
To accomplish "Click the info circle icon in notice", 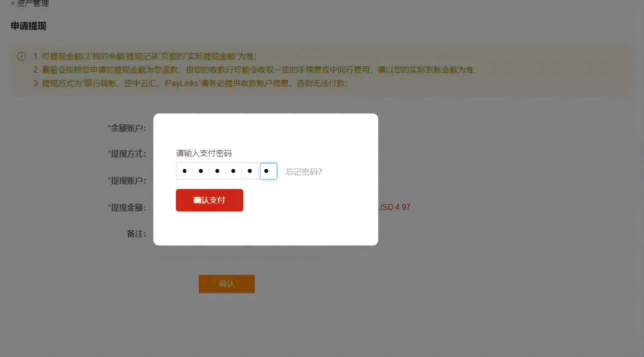I will click(21, 56).
